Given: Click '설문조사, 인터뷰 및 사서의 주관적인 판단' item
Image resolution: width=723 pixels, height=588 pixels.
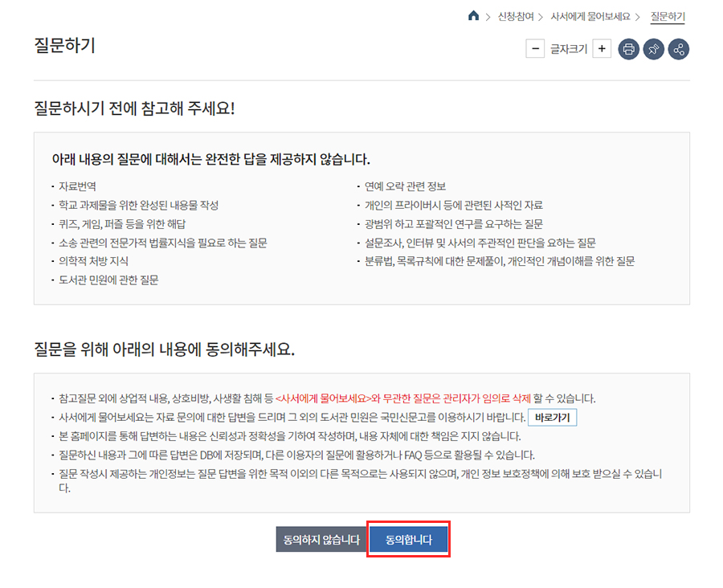Looking at the screenshot, I should coord(480,243).
